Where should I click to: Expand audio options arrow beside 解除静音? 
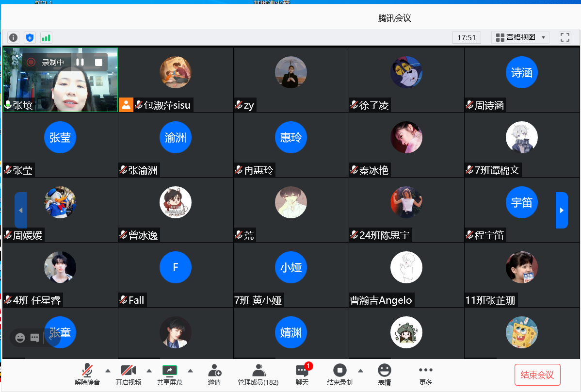point(108,371)
